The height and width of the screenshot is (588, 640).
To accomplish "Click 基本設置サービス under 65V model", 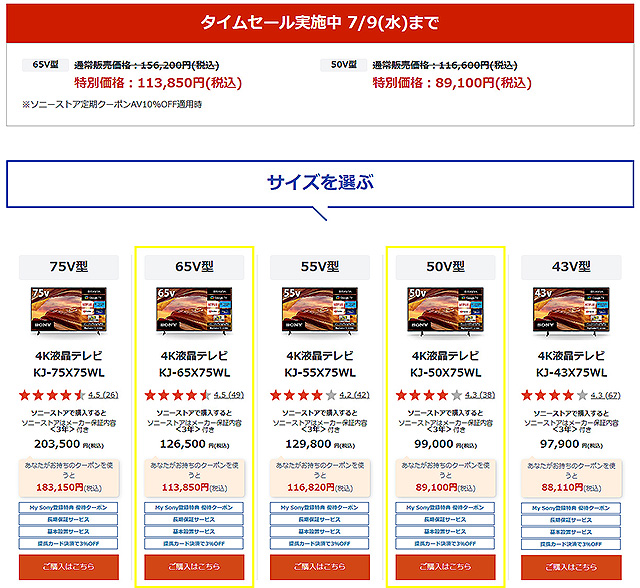I will [x=194, y=531].
